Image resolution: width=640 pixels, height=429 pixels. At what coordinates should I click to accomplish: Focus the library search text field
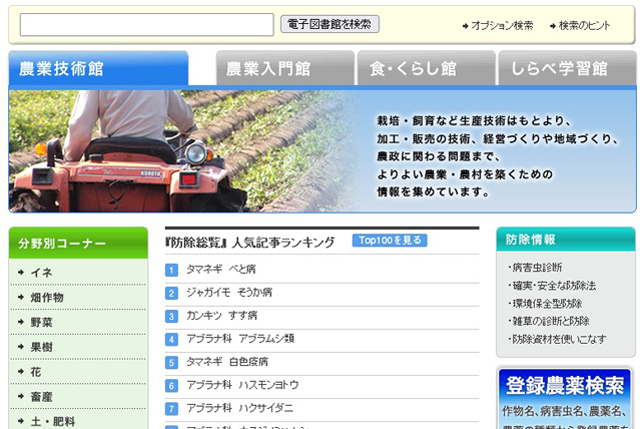(147, 25)
